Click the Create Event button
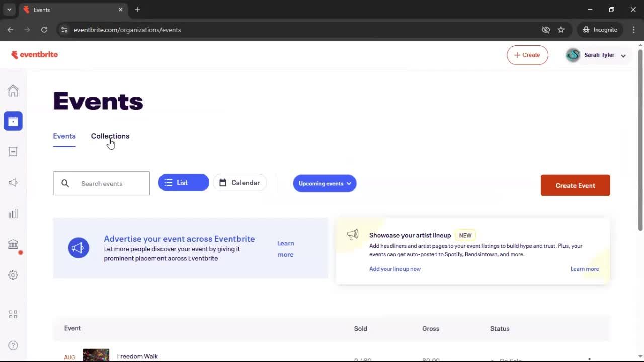The height and width of the screenshot is (362, 644). (x=576, y=186)
